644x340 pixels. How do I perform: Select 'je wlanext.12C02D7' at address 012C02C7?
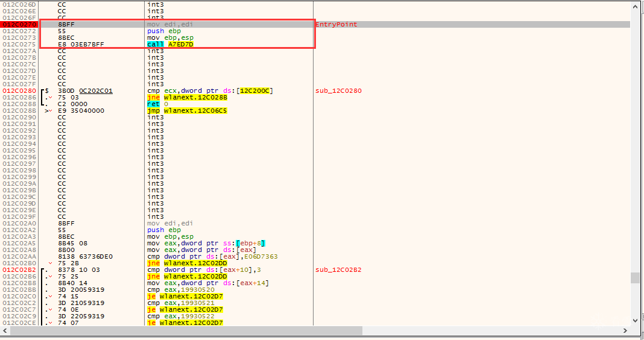pyautogui.click(x=185, y=310)
